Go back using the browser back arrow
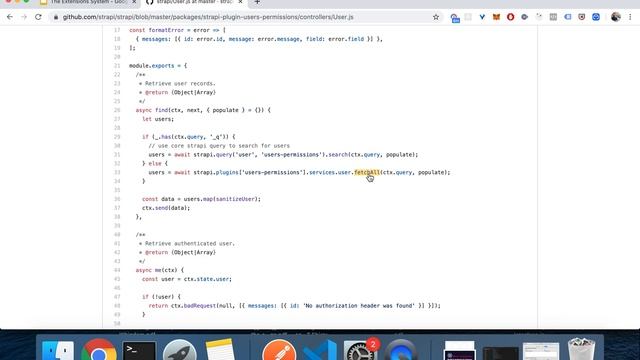Image resolution: width=640 pixels, height=360 pixels. pos(10,17)
